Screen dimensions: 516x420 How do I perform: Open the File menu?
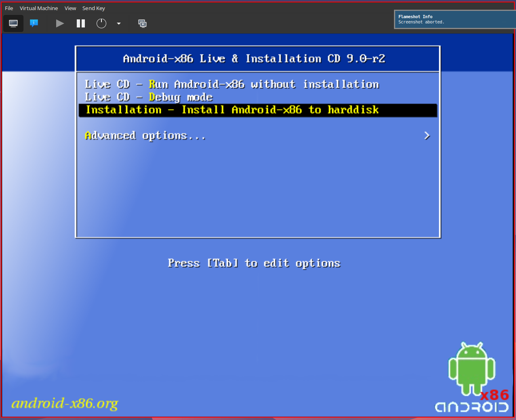click(9, 8)
